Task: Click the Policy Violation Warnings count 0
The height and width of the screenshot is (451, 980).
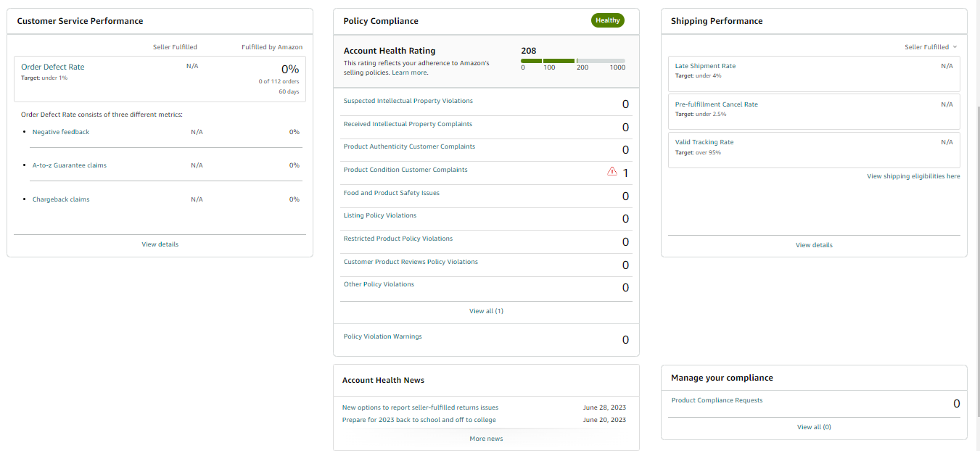Action: pyautogui.click(x=625, y=340)
